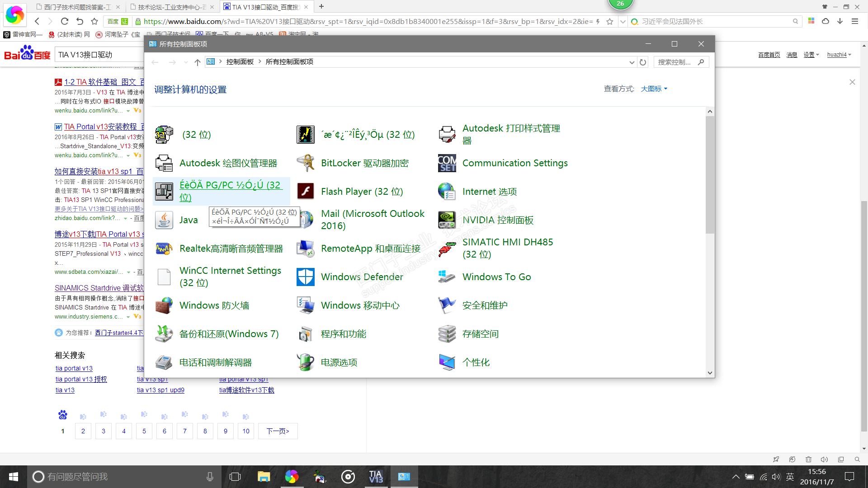Click 控制面板 in the breadcrumb path
868x488 pixels.
tap(240, 62)
